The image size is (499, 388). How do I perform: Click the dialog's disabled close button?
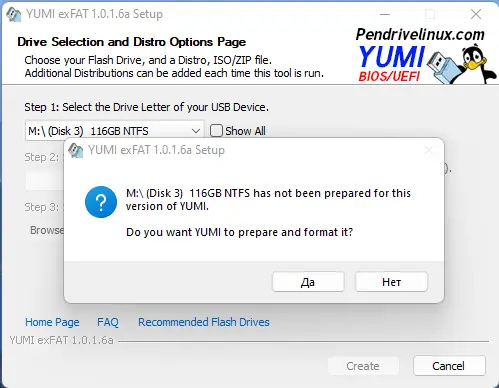click(x=428, y=150)
